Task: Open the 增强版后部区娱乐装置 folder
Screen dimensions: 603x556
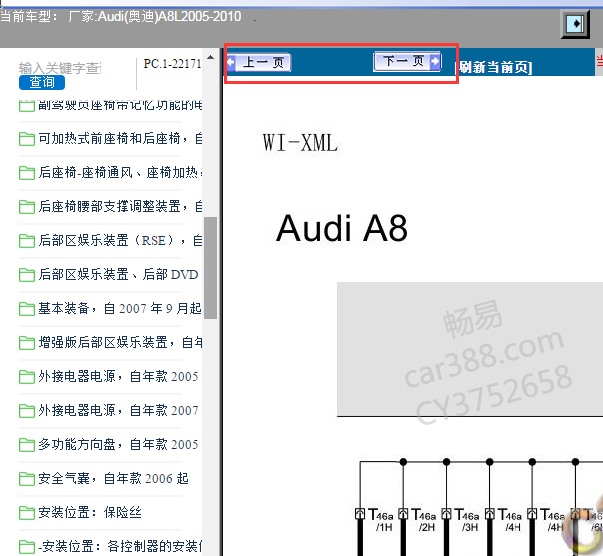Action: [120, 342]
